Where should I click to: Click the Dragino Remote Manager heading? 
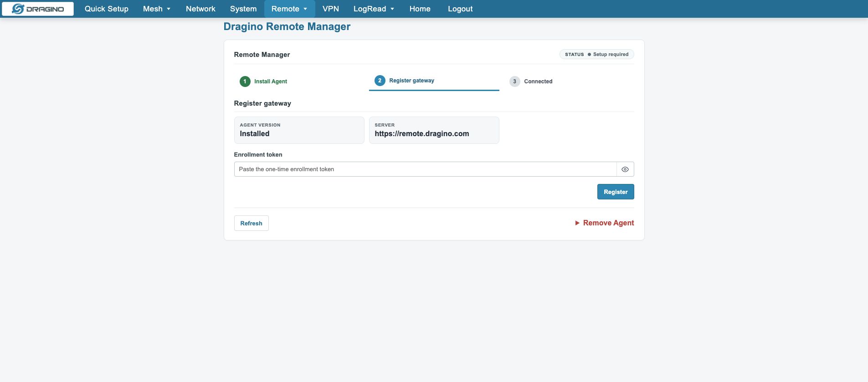click(287, 26)
